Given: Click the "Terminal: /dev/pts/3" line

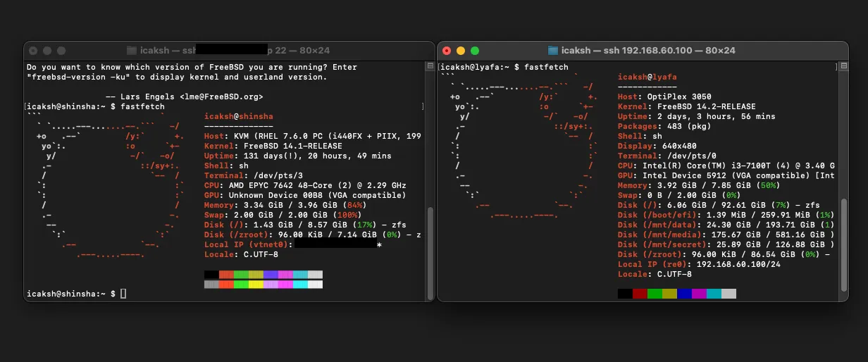Looking at the screenshot, I should click(254, 175).
